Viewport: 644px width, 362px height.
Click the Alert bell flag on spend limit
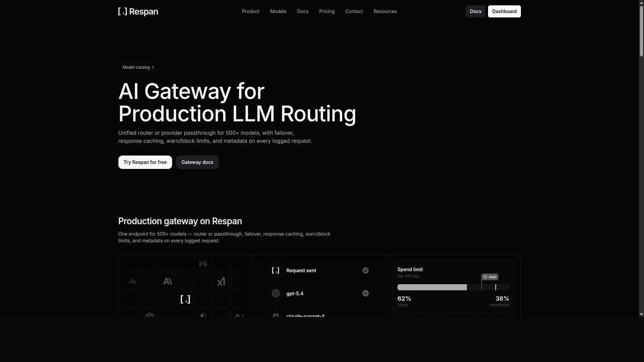point(490,277)
